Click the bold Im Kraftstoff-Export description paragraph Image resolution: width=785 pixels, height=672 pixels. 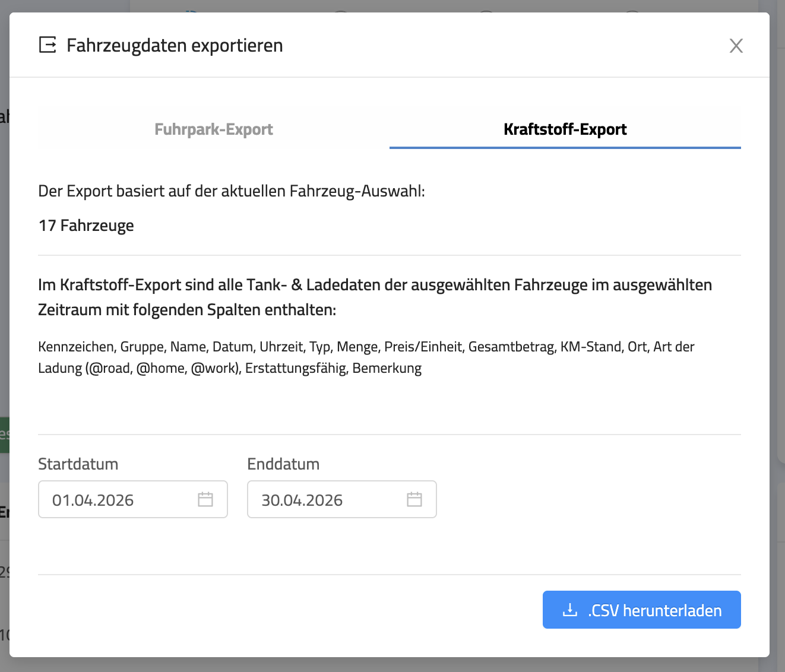click(x=375, y=297)
